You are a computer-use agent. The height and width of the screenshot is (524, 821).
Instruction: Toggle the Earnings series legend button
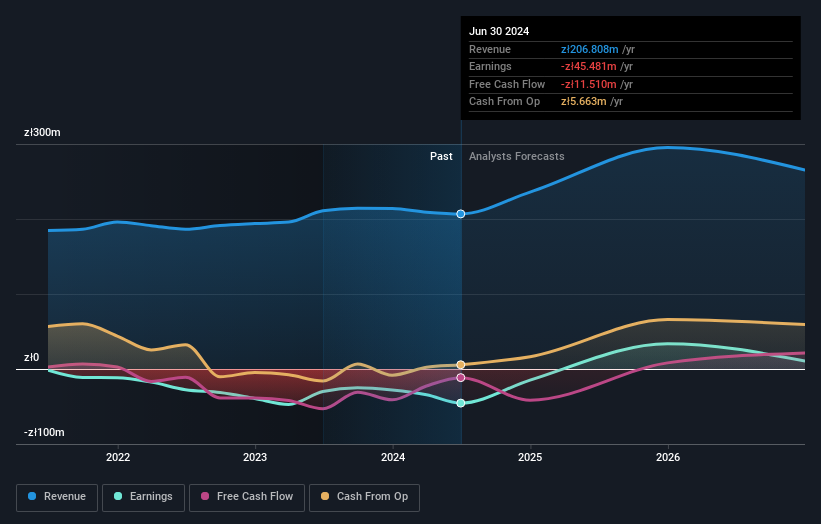pyautogui.click(x=143, y=497)
